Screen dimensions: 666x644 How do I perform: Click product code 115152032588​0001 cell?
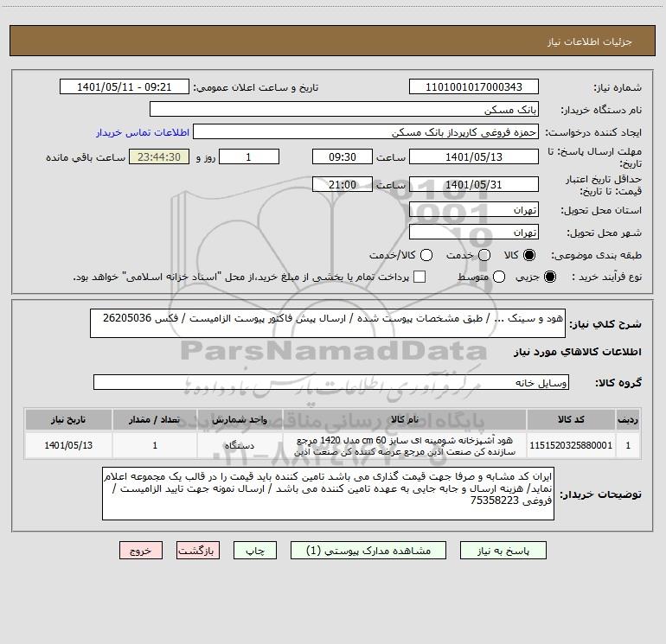pyautogui.click(x=571, y=445)
